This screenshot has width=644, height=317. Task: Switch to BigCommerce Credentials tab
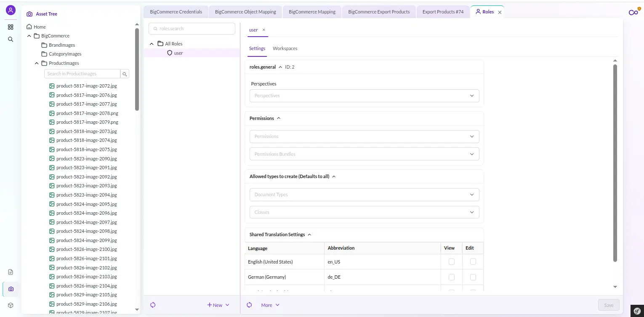176,12
